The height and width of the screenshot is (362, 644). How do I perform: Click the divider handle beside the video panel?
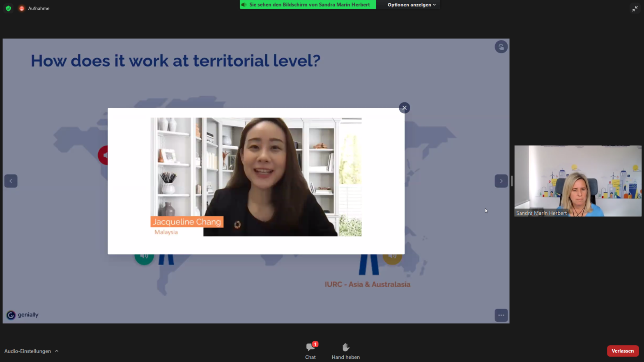coord(512,181)
